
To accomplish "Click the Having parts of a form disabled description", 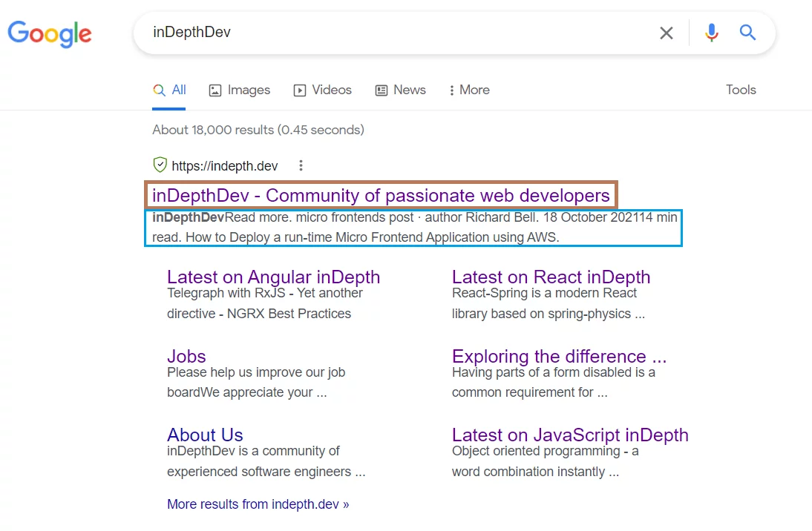I will pos(554,382).
